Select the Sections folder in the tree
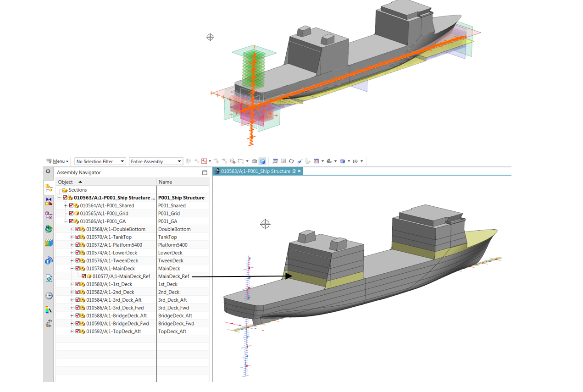Image resolution: width=583 pixels, height=392 pixels. point(77,190)
